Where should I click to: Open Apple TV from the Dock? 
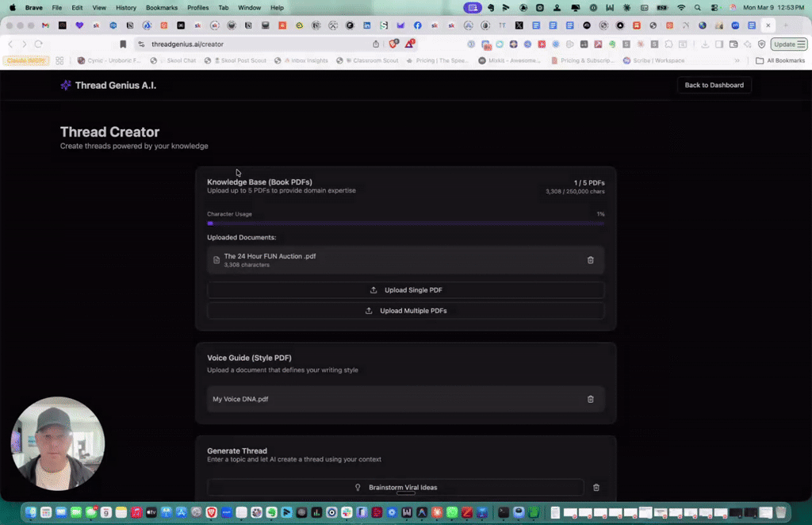coord(151,512)
